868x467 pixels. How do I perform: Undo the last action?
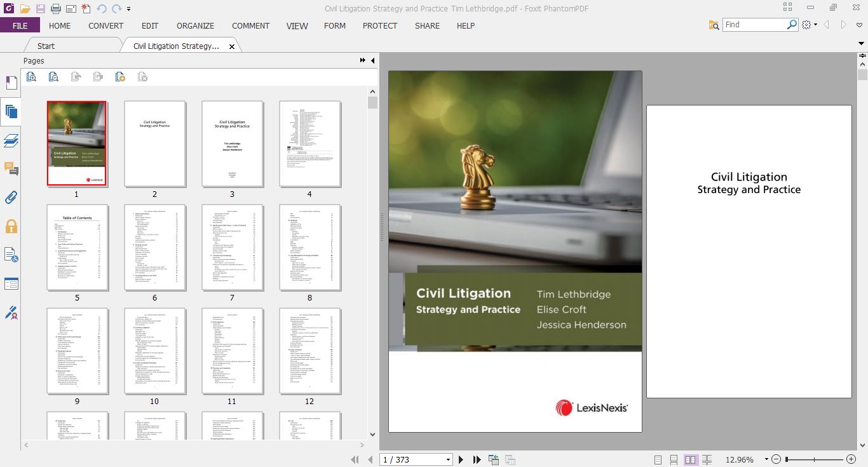coord(102,9)
